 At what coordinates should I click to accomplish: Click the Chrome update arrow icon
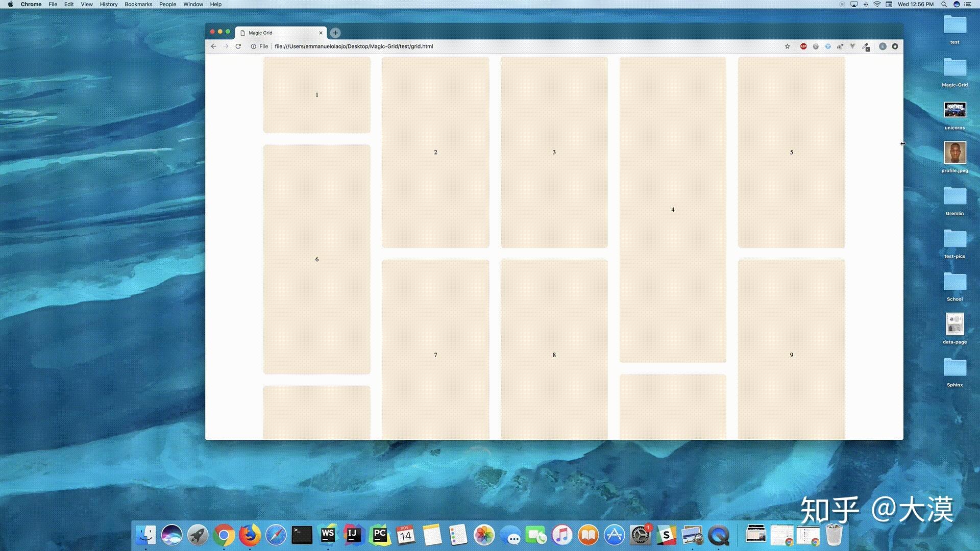point(895,46)
